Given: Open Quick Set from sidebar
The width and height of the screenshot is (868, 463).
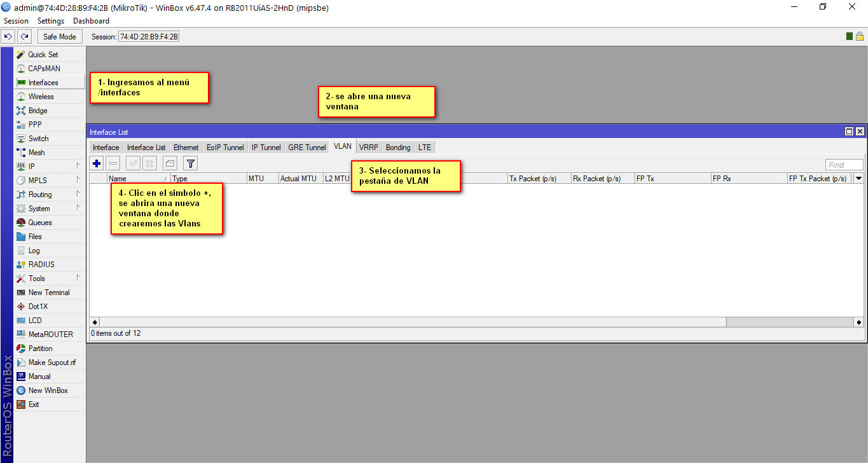Looking at the screenshot, I should tap(43, 55).
